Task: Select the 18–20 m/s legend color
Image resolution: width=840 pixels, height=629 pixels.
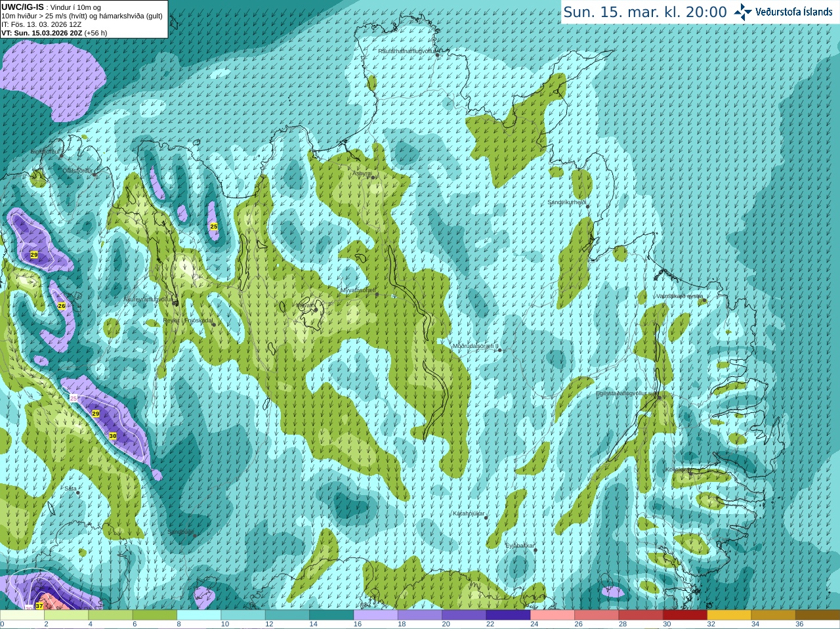Action: pyautogui.click(x=420, y=615)
